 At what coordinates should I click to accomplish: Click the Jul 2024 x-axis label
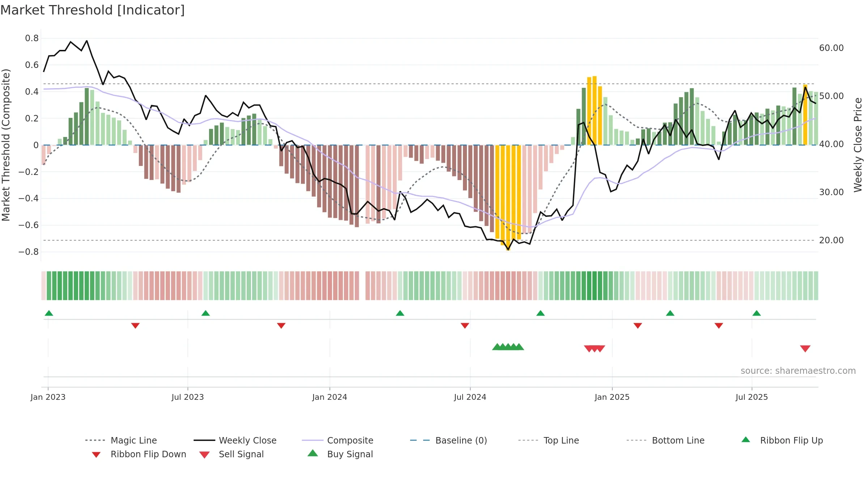[470, 397]
